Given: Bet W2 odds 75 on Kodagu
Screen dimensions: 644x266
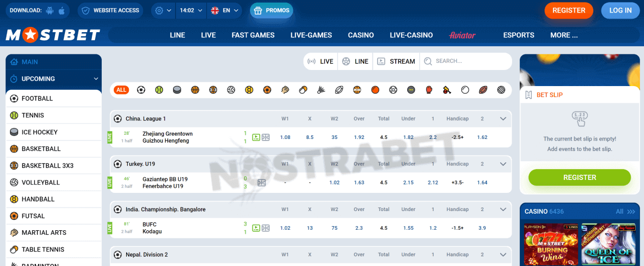Looking at the screenshot, I should click(334, 228).
